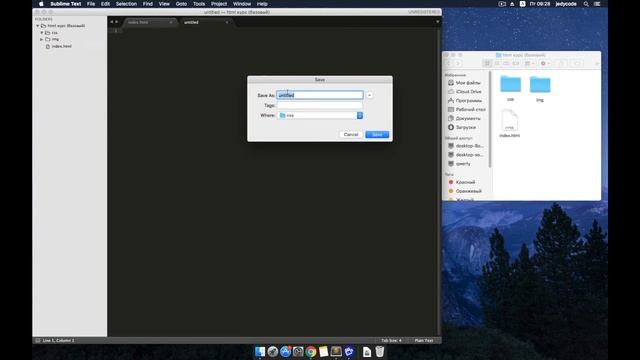Open Trash in the Dock
This screenshot has width=640, height=360.
[380, 351]
